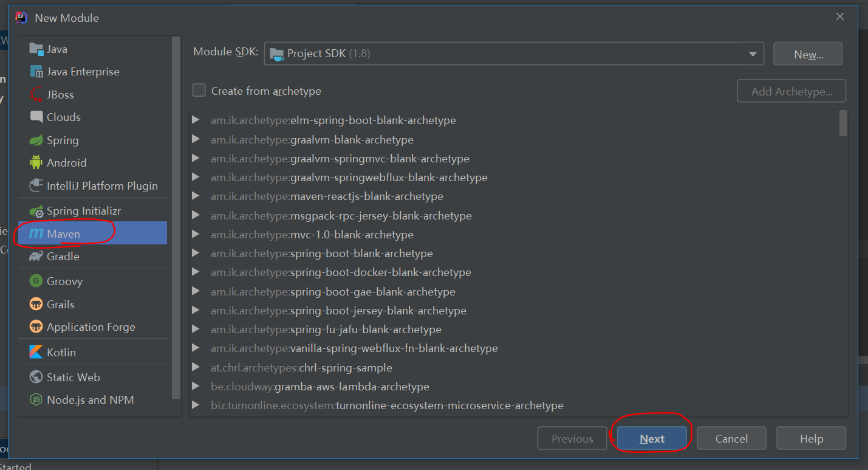This screenshot has height=470, width=868.
Task: Select Android in module type list
Action: click(93, 163)
